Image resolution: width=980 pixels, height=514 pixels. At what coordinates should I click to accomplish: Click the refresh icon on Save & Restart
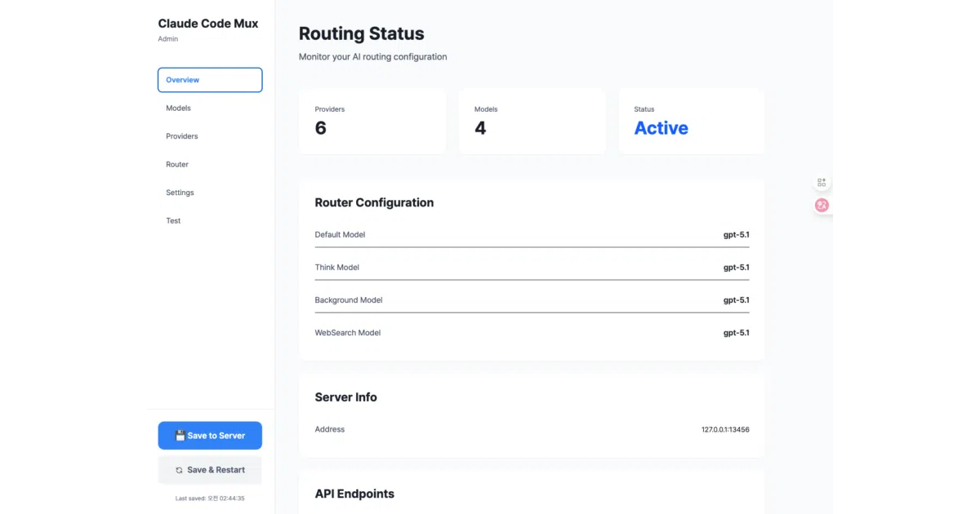[x=179, y=470]
